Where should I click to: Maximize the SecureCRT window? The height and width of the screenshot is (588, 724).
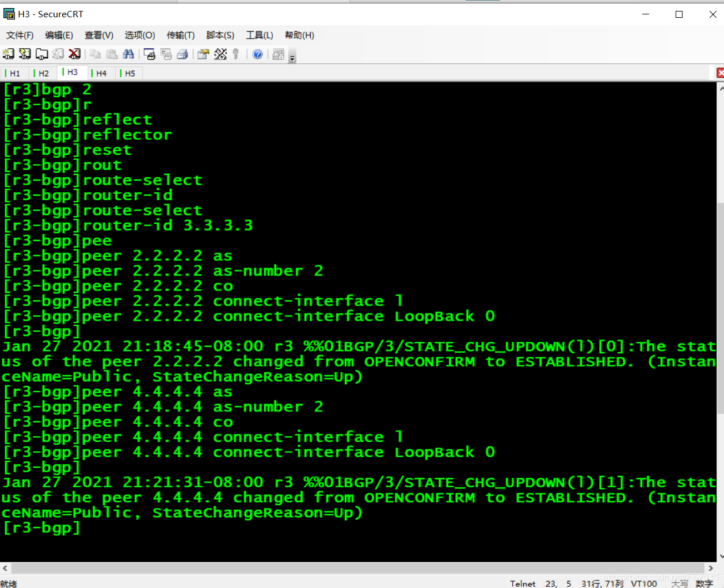click(x=679, y=14)
